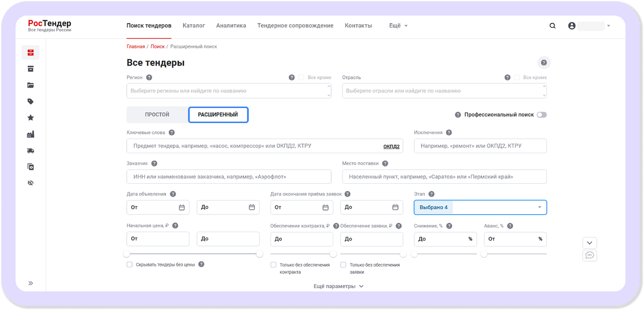This screenshot has height=310, width=644.
Task: Check Только без обеспечения заявки
Action: click(x=343, y=265)
